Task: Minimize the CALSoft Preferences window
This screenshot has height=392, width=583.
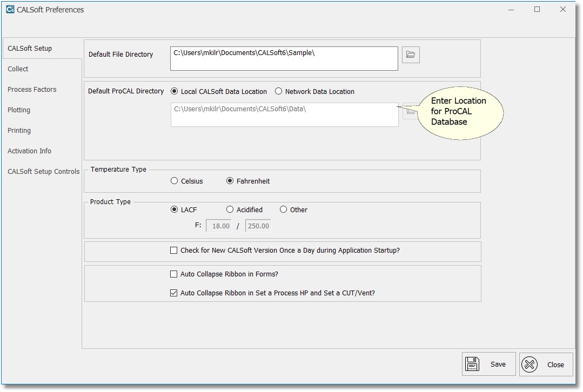Action: (511, 10)
